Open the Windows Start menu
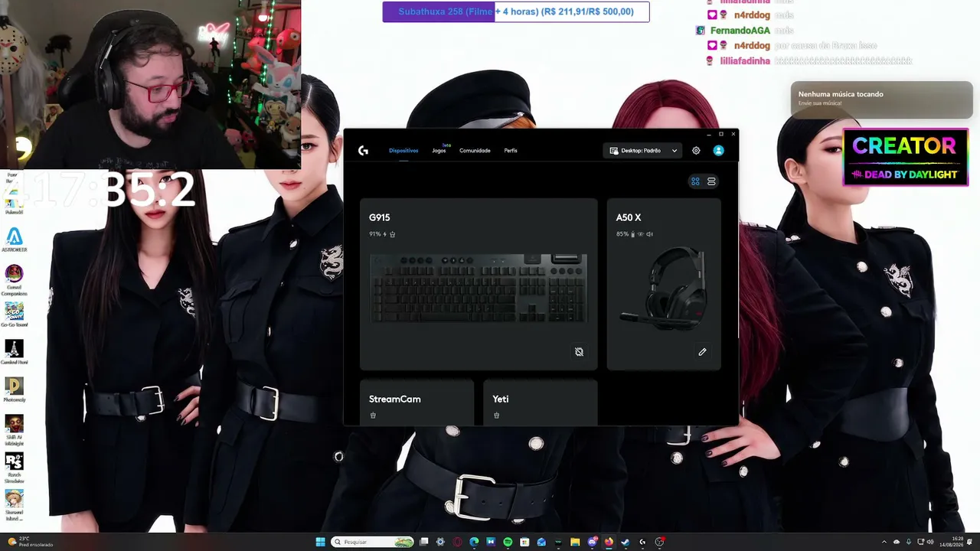This screenshot has height=551, width=980. click(321, 542)
